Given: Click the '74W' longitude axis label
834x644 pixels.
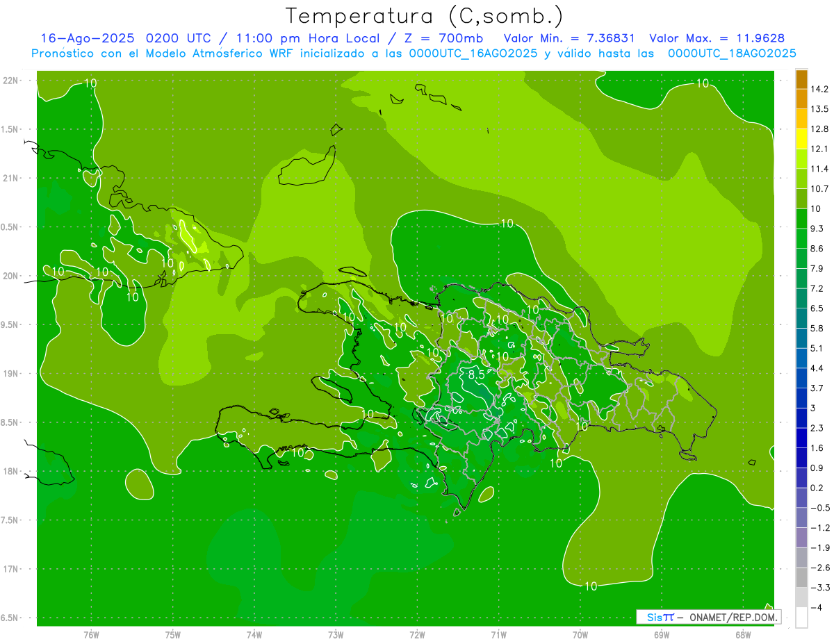Looking at the screenshot, I should tap(254, 635).
